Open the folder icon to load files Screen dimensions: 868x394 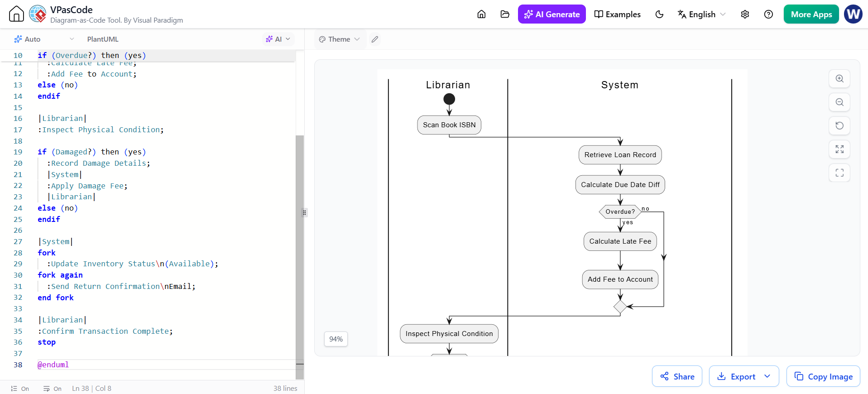[x=505, y=14]
